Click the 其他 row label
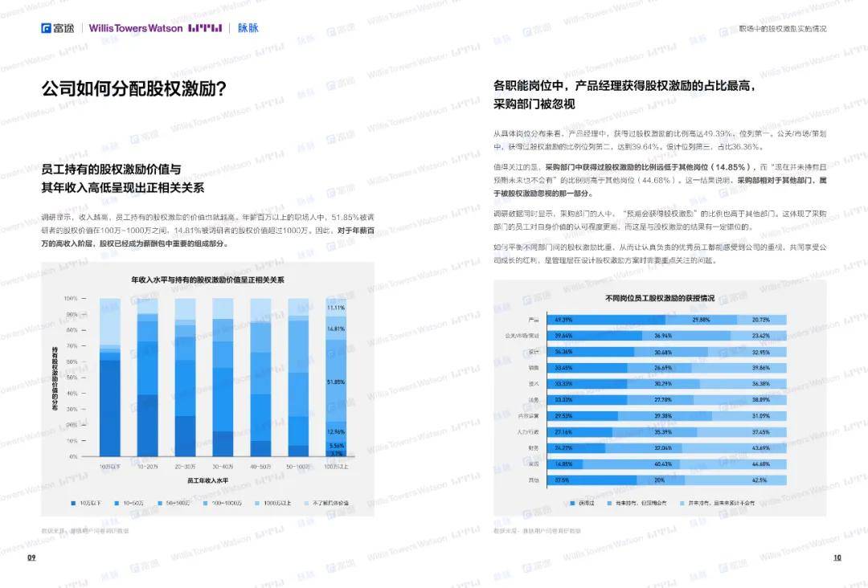 pyautogui.click(x=534, y=480)
